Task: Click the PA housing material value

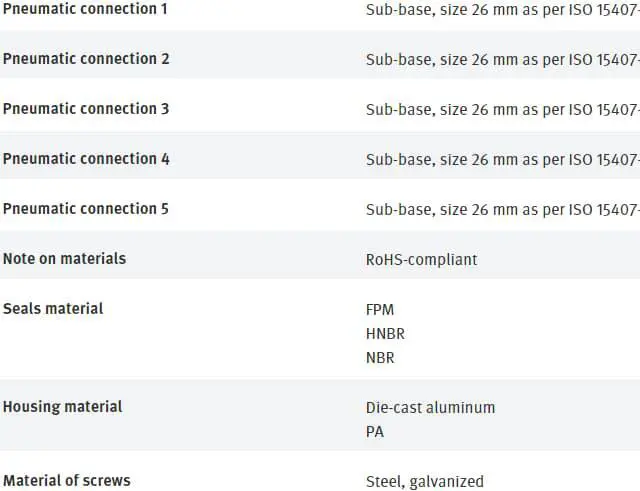Action: click(x=375, y=432)
